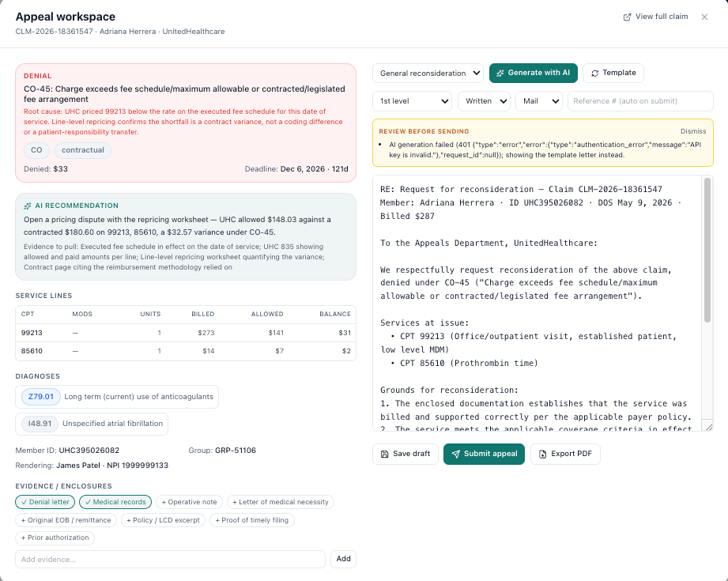The image size is (728, 581).
Task: Click the document icon on Export PDF
Action: (x=543, y=454)
